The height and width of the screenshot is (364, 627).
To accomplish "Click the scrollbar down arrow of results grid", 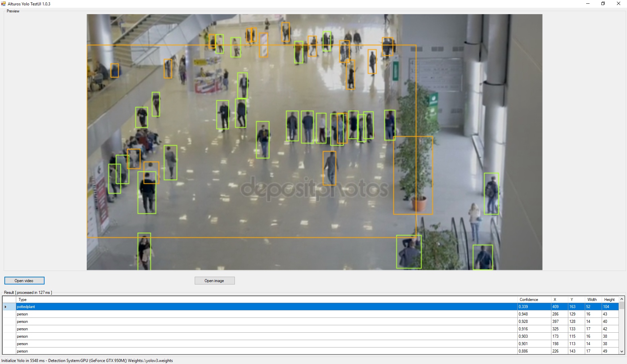I will click(x=622, y=351).
